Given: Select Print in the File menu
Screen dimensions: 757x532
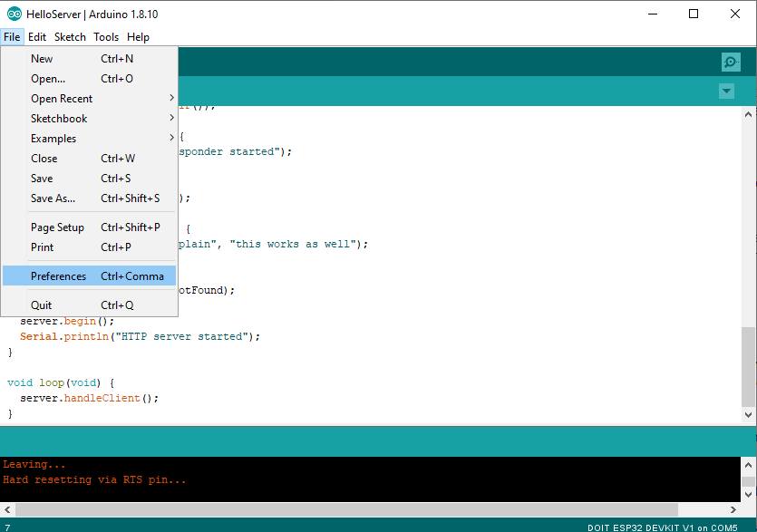Looking at the screenshot, I should [90, 247].
